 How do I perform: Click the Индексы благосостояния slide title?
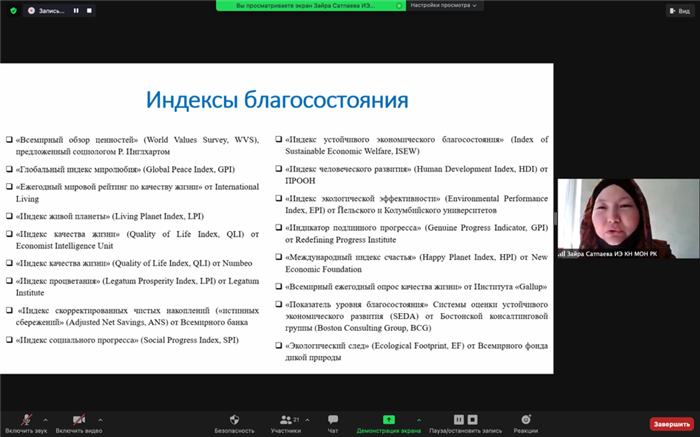pyautogui.click(x=277, y=100)
